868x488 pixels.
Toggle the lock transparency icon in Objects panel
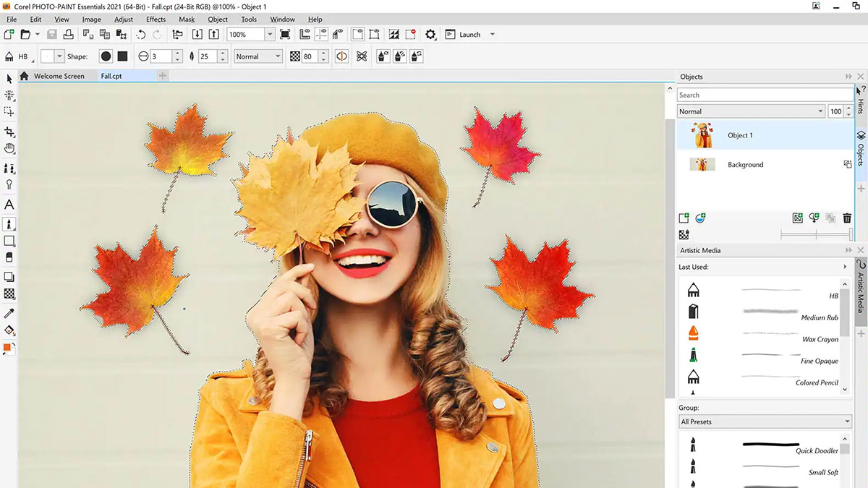tap(683, 234)
